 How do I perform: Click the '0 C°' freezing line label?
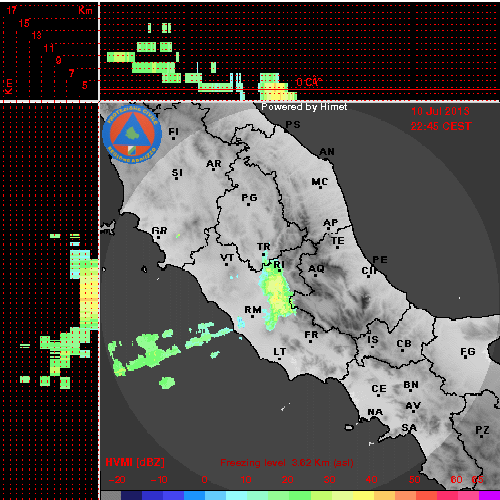point(309,82)
